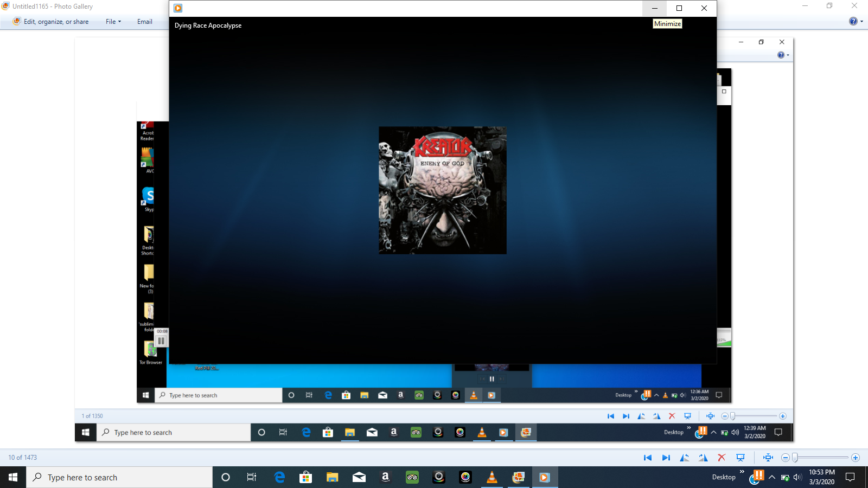This screenshot has width=868, height=488.
Task: Switch to VLC media player on taskbar
Action: (x=492, y=477)
